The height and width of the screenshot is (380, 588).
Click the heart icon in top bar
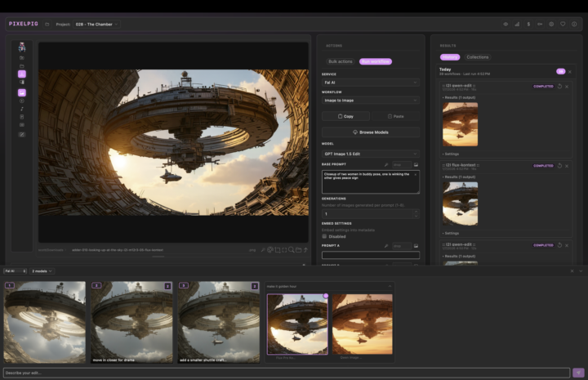(563, 24)
